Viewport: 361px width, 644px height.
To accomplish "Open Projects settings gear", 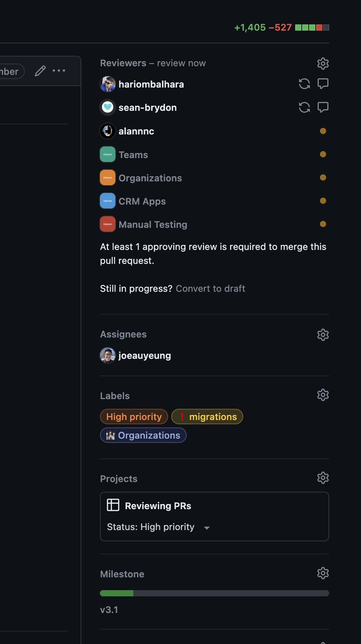I will (x=322, y=478).
